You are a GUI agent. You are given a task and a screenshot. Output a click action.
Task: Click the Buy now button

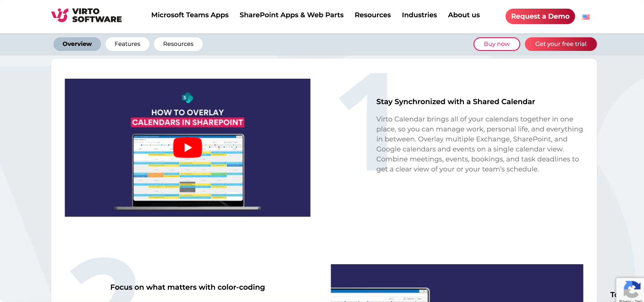click(497, 44)
